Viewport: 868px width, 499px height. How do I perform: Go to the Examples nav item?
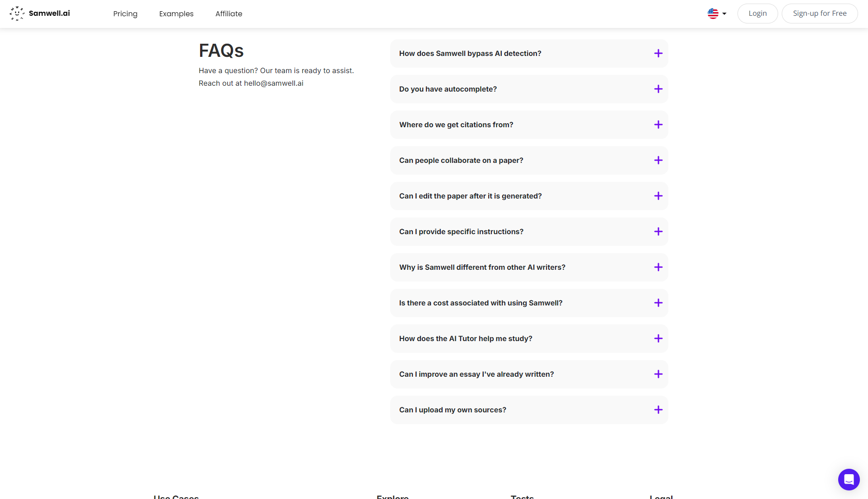pos(176,14)
